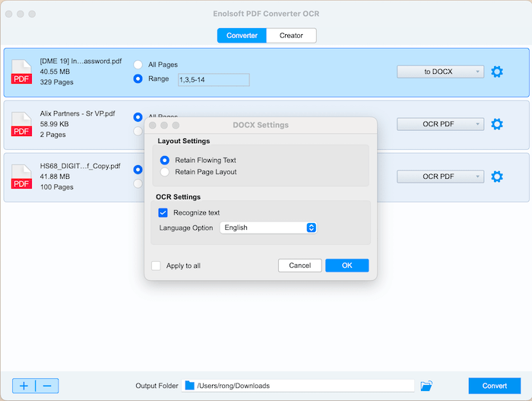Enable Apply to all checkbox
The width and height of the screenshot is (532, 401).
pyautogui.click(x=156, y=266)
